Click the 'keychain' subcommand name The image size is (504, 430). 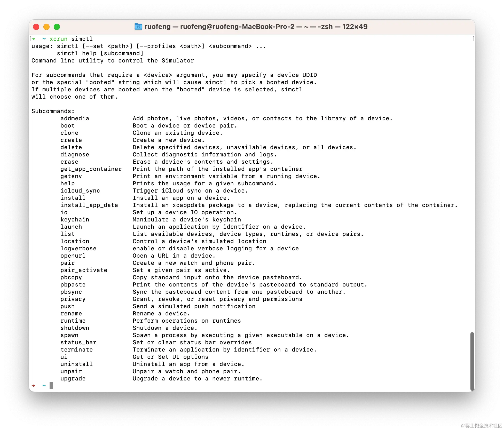point(75,220)
